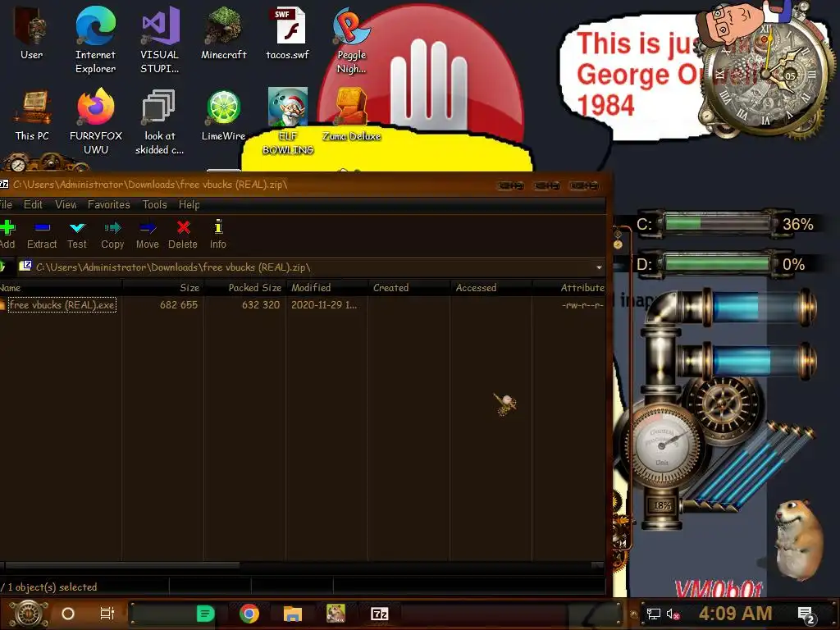Open the Tools menu
This screenshot has height=630, width=840.
click(154, 204)
